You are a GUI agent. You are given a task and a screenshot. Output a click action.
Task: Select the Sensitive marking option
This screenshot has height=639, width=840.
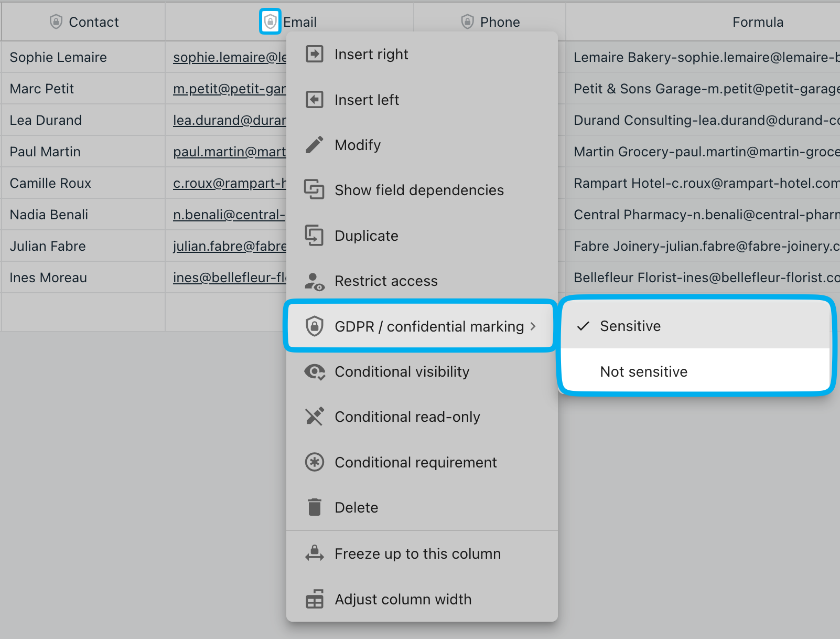tap(696, 326)
